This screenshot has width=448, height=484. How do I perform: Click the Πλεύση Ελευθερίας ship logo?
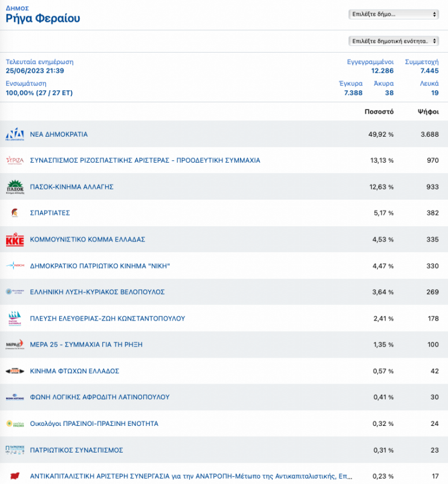[x=15, y=318]
